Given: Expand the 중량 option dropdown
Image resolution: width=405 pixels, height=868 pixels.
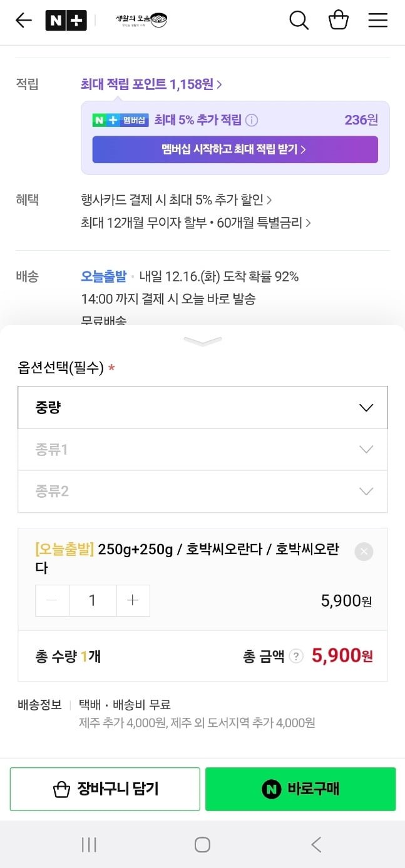Looking at the screenshot, I should (x=203, y=408).
